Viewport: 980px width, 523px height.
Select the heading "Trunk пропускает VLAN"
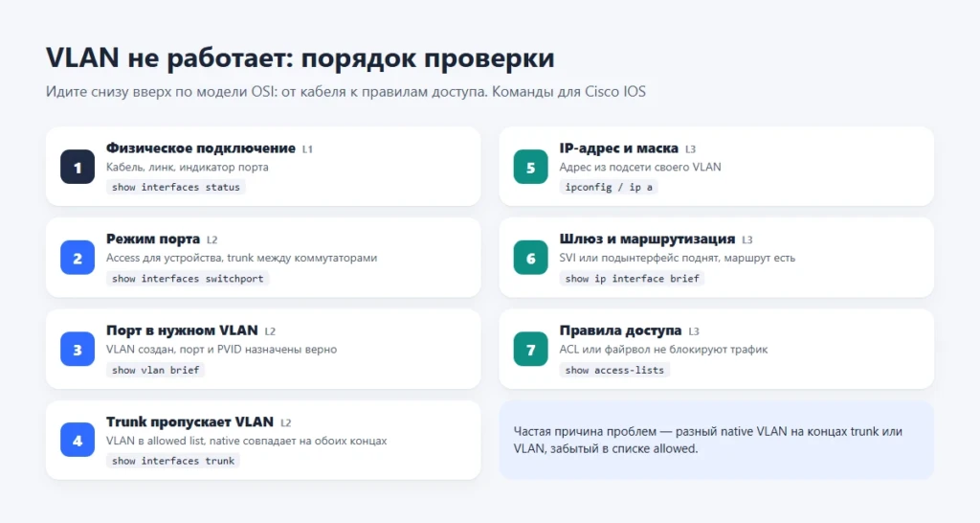pyautogui.click(x=190, y=421)
